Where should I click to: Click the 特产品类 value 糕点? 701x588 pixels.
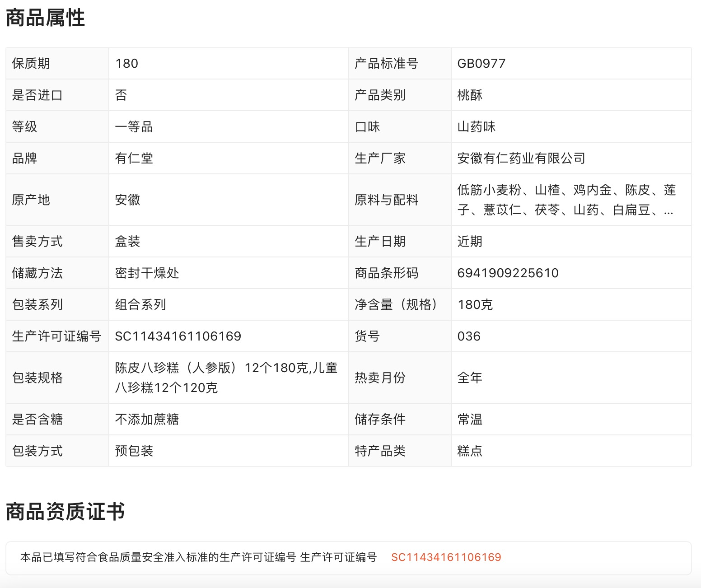(x=470, y=451)
